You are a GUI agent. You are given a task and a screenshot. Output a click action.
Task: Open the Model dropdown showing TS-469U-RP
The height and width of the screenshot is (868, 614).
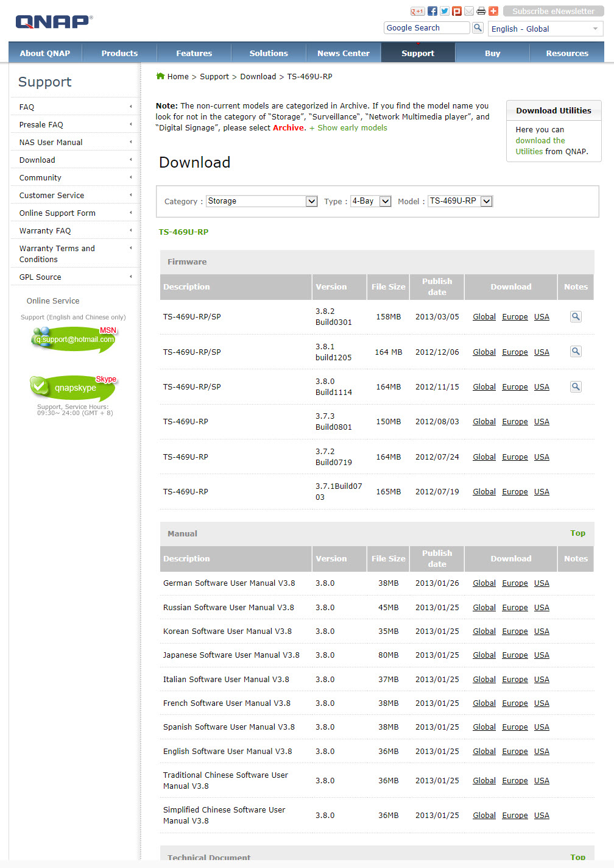(460, 201)
